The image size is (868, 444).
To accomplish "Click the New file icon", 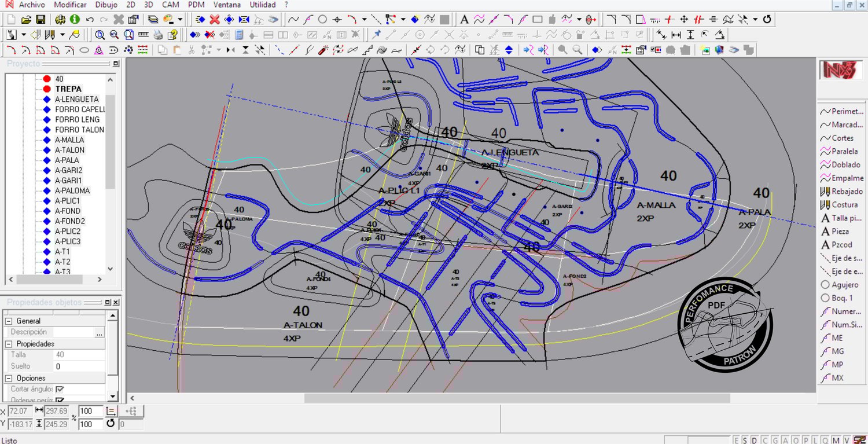I will click(12, 19).
